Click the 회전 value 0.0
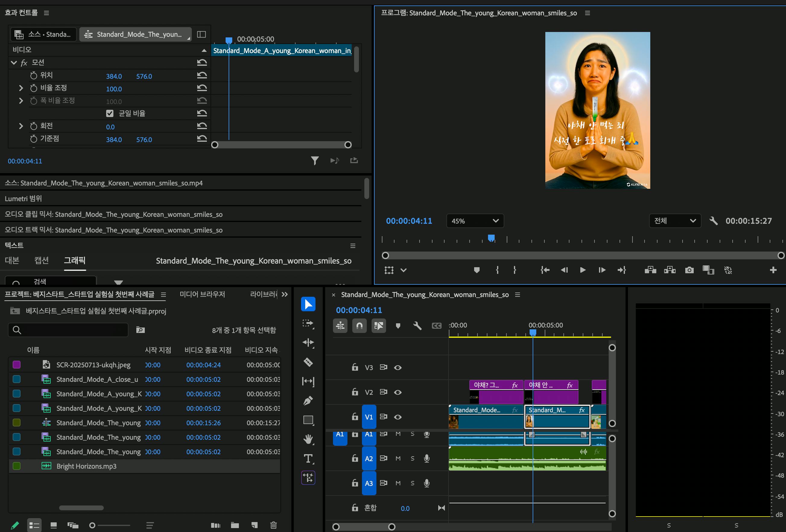Viewport: 786px width, 532px height. (110, 127)
